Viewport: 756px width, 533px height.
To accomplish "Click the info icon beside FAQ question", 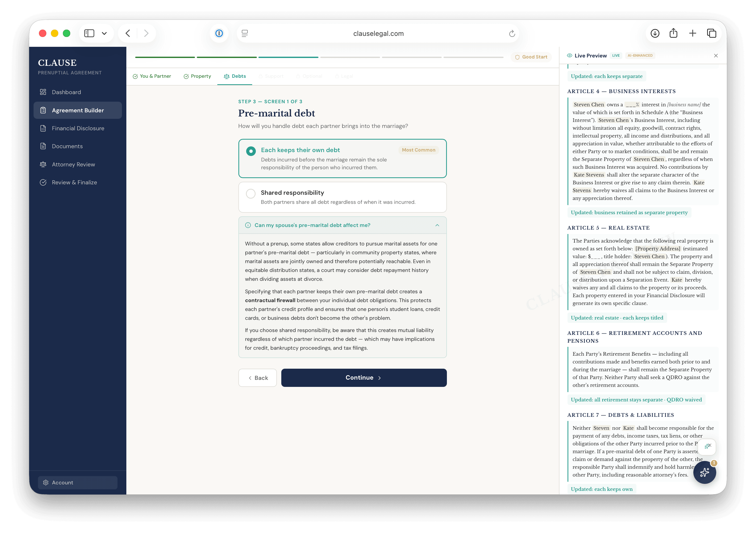I will [x=248, y=225].
